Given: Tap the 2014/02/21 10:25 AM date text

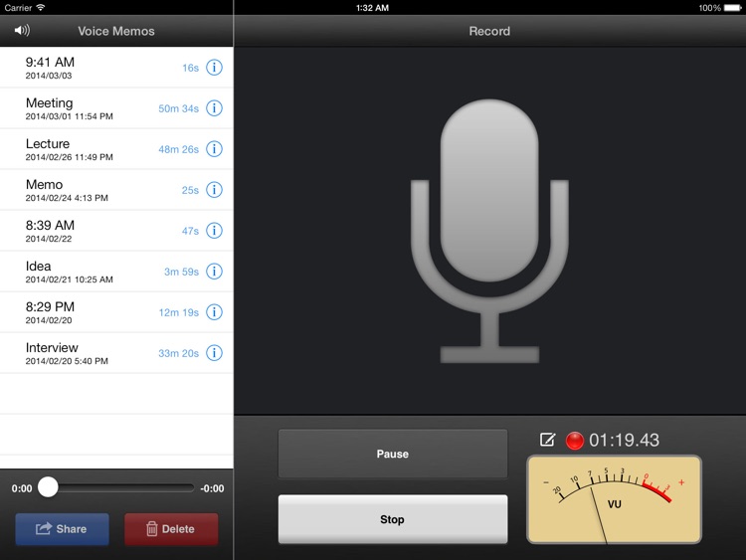Looking at the screenshot, I should tap(69, 280).
